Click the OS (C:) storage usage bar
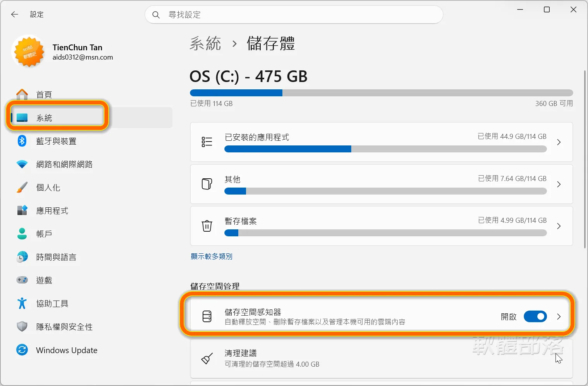 (381, 93)
